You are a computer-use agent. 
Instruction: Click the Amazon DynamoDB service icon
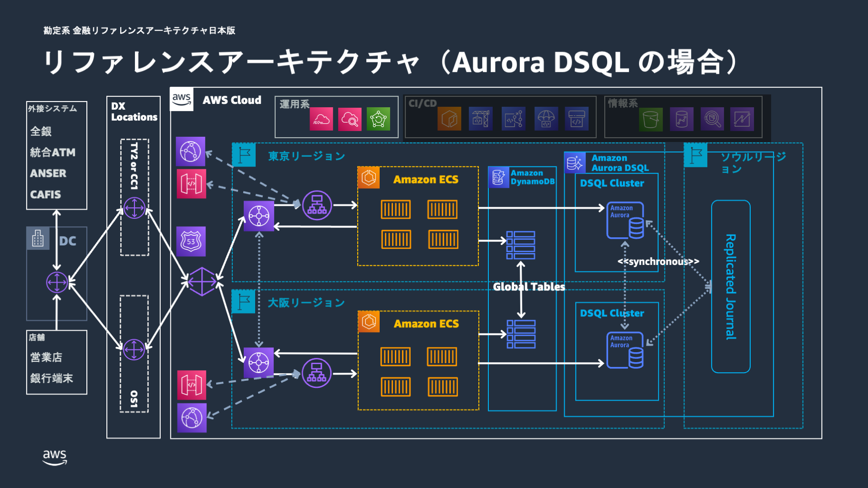pyautogui.click(x=499, y=177)
